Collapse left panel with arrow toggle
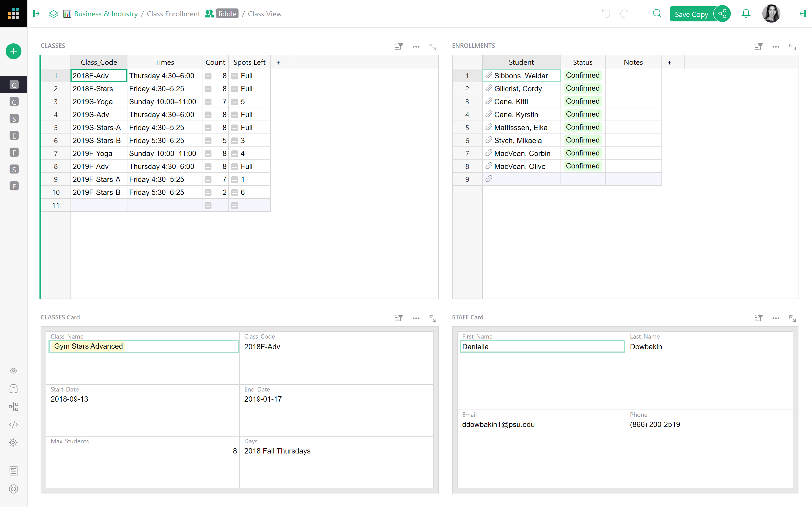Image resolution: width=812 pixels, height=507 pixels. (36, 14)
